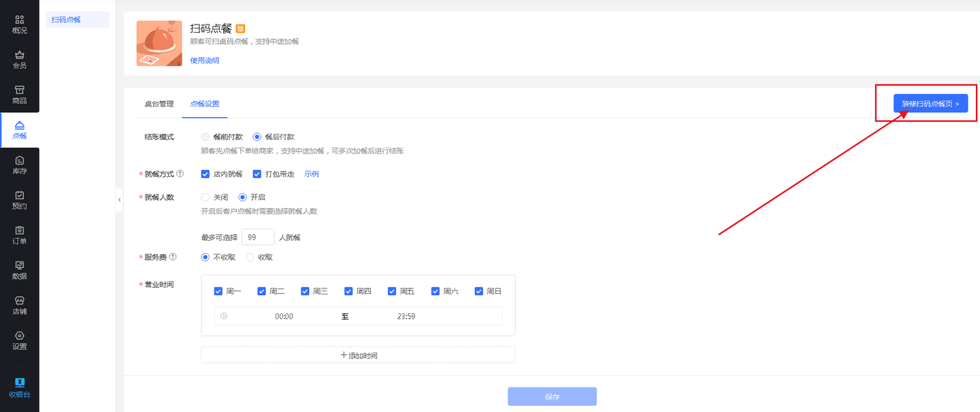Open the 会员 members sidebar icon
This screenshot has width=980, height=412.
click(x=19, y=60)
